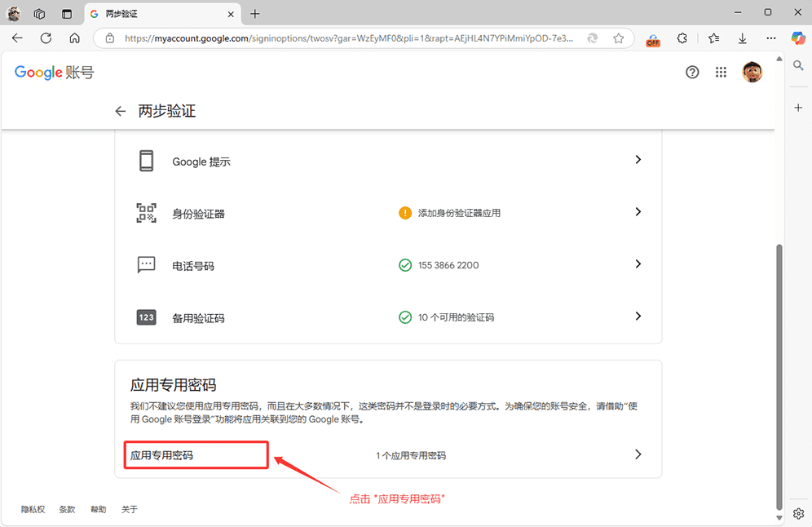
Task: Click the 应用专用密码 section heading
Action: coord(173,385)
